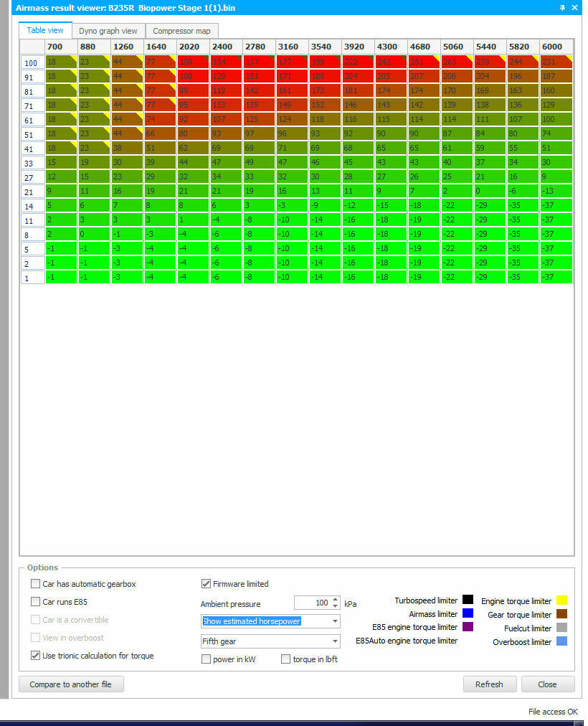Enable the Car has automatic gearbox checkbox
588x726 pixels.
click(36, 584)
